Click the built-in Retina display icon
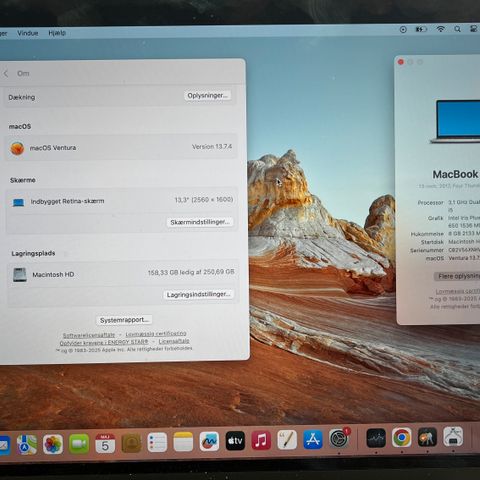Viewport: 480px width, 480px height. pyautogui.click(x=18, y=202)
